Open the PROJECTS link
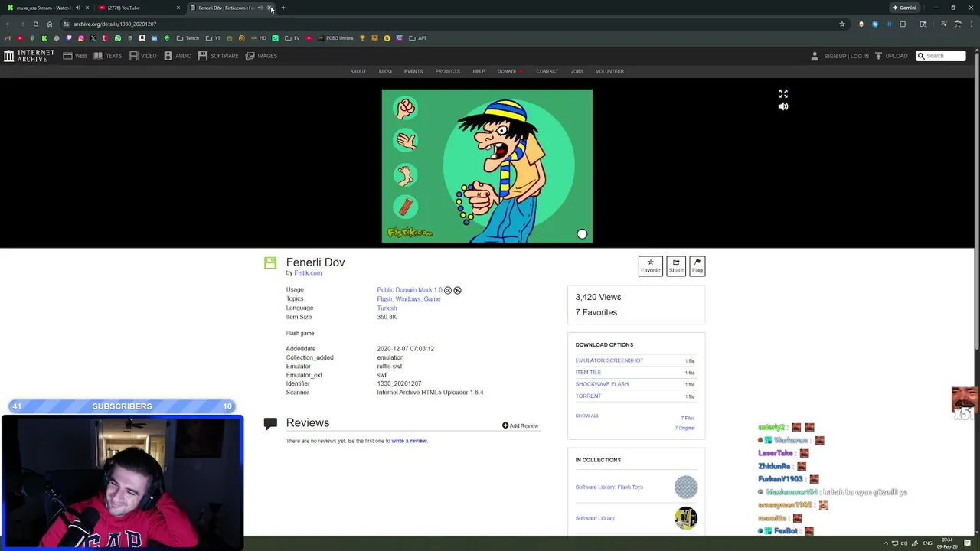This screenshot has width=980, height=551. tap(448, 71)
